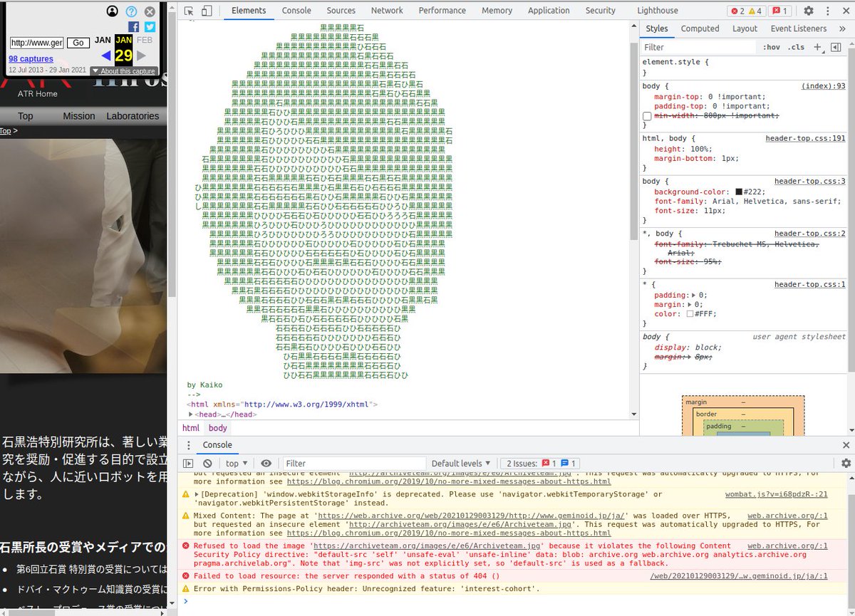855x616 pixels.
Task: Open DevTools settings gear in top bar
Action: tap(809, 11)
